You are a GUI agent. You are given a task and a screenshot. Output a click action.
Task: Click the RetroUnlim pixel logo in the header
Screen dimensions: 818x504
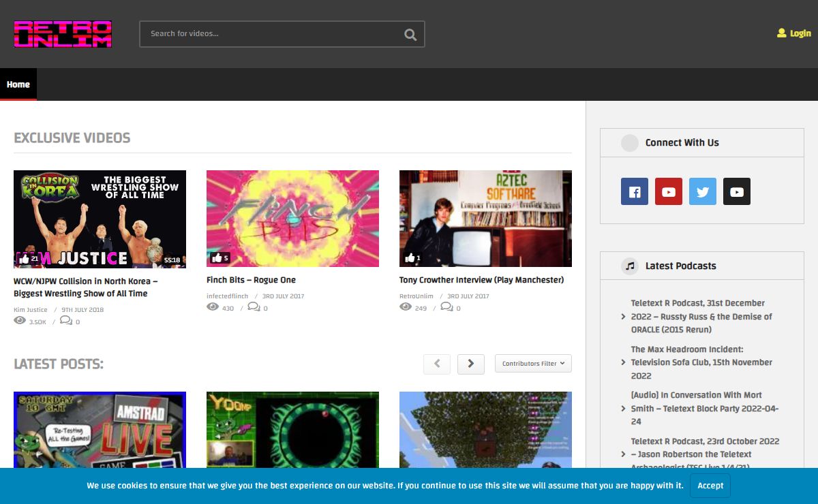coord(63,34)
